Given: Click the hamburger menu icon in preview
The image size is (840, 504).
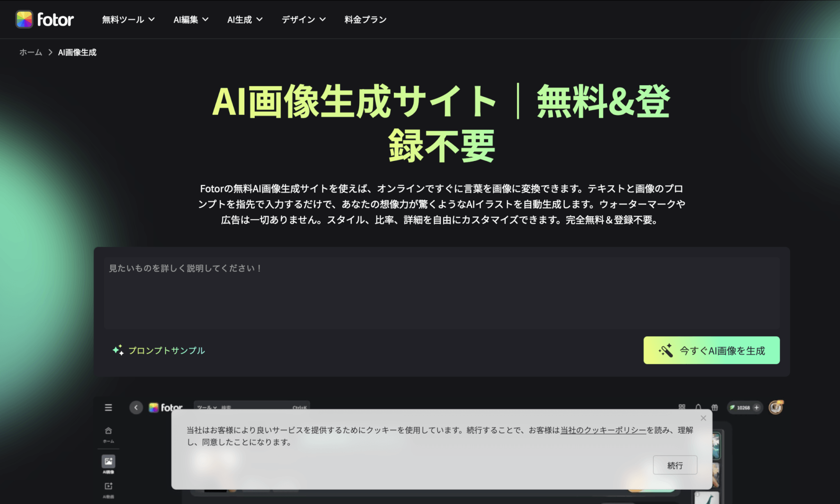Looking at the screenshot, I should click(108, 407).
